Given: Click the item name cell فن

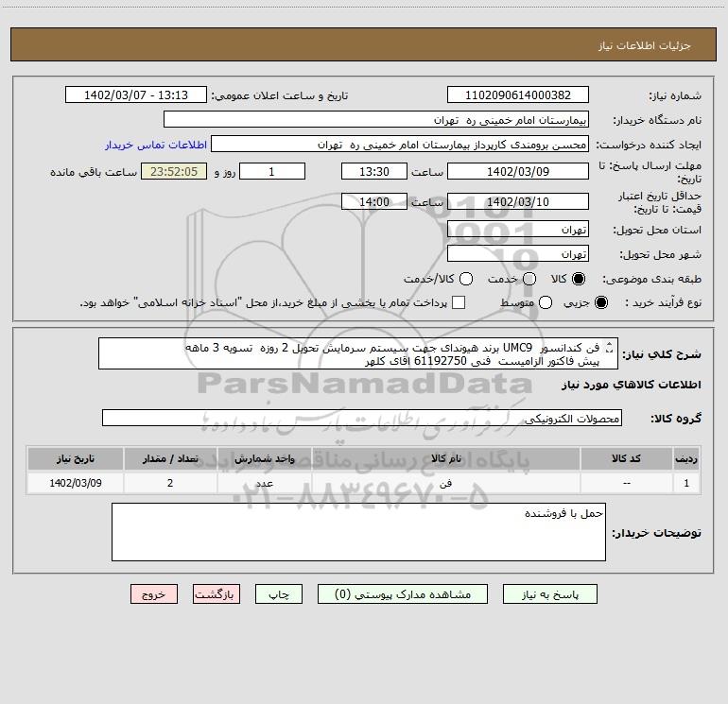Looking at the screenshot, I should tap(445, 483).
